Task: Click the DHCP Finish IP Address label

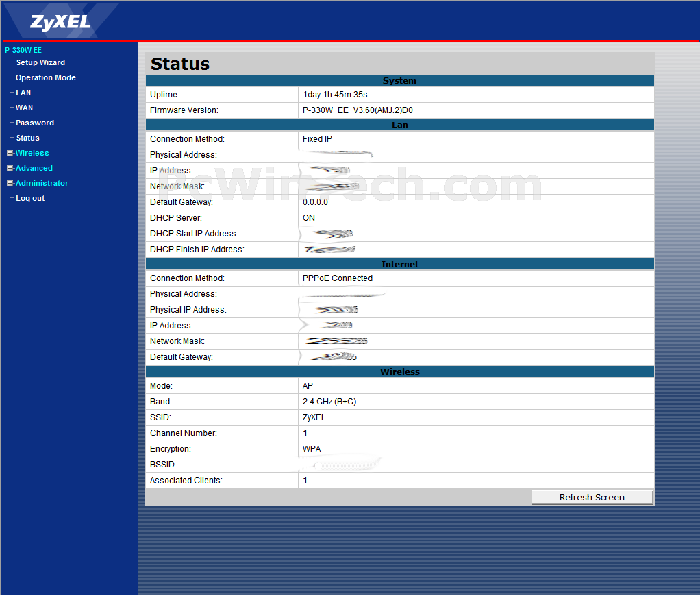Action: [197, 250]
